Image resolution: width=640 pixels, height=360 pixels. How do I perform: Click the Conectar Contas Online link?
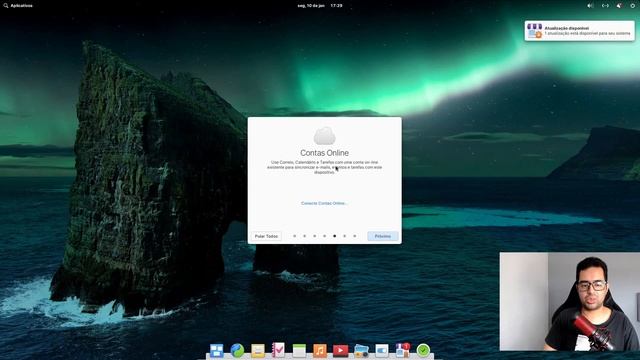click(324, 203)
